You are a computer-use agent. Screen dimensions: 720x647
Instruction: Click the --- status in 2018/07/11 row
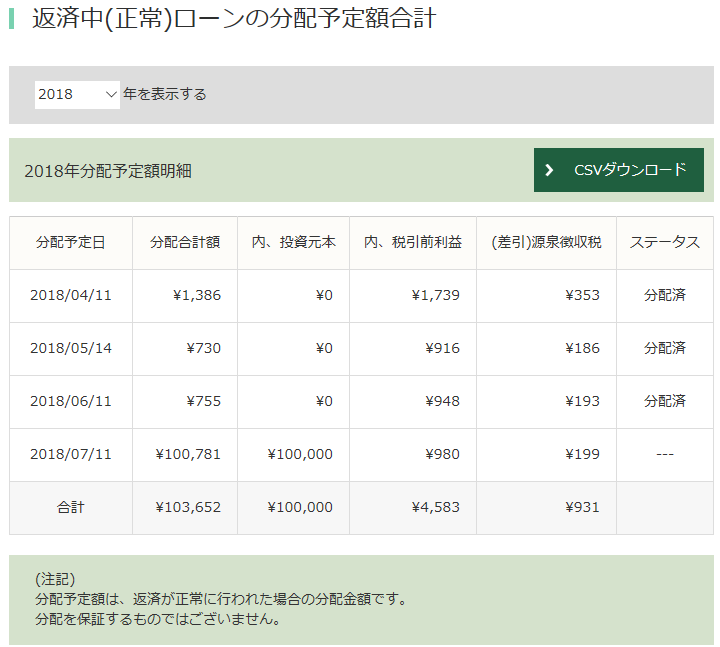tap(665, 455)
